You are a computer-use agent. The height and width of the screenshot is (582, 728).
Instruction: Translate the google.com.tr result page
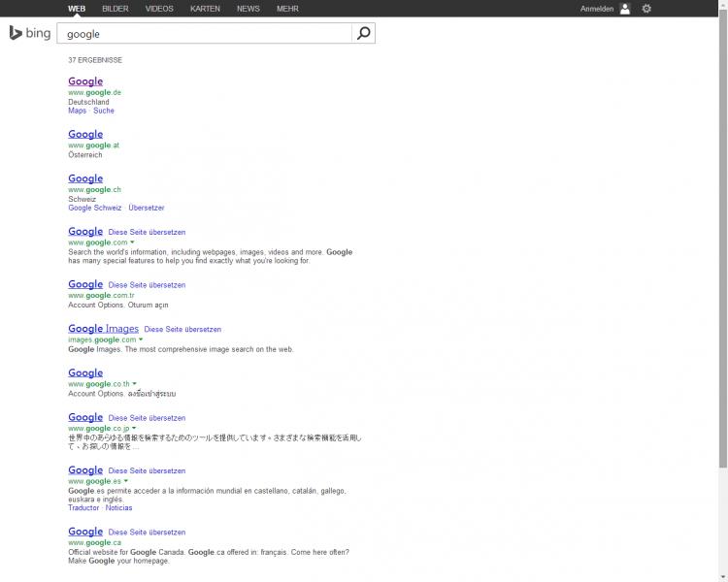point(147,285)
